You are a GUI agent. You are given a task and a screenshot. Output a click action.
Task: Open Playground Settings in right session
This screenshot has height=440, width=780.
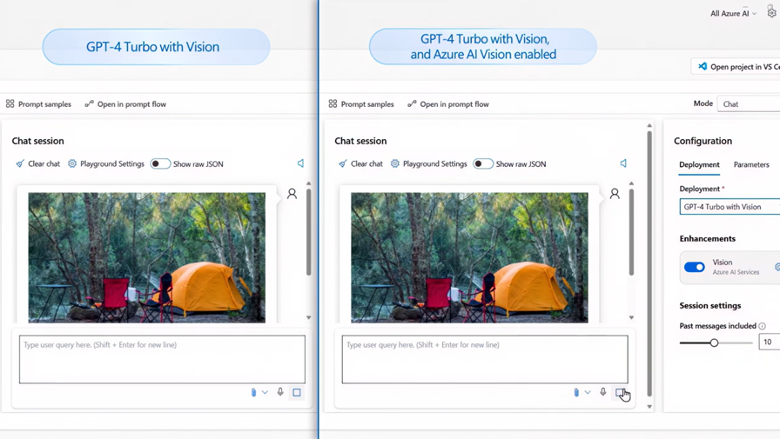(x=429, y=164)
